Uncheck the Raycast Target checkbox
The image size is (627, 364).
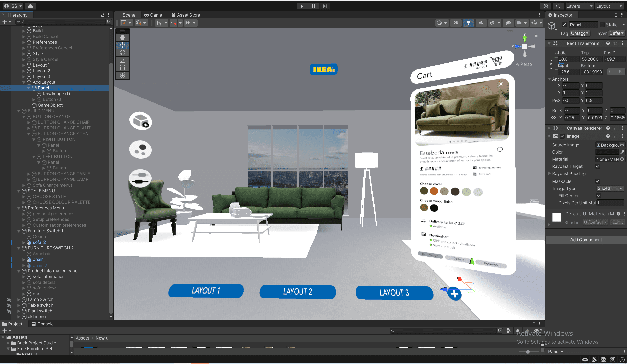[x=598, y=166]
